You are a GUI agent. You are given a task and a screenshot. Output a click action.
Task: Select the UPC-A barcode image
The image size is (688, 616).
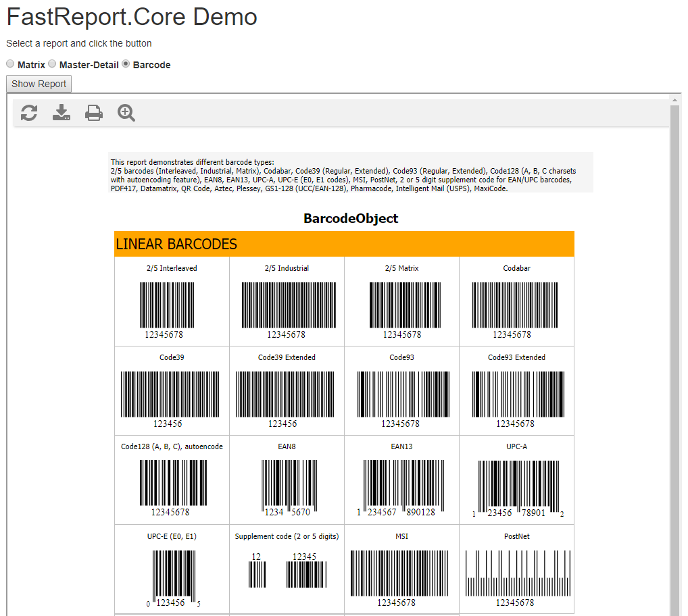pyautogui.click(x=518, y=487)
